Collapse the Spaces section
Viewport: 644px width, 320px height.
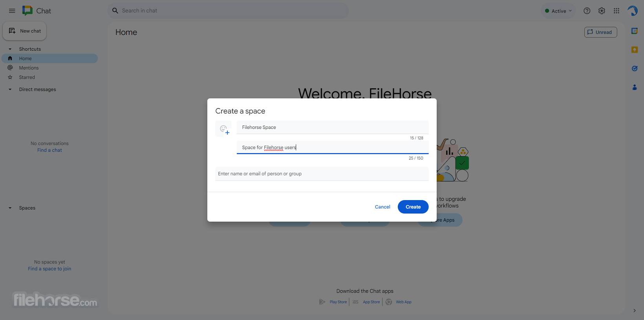click(10, 208)
